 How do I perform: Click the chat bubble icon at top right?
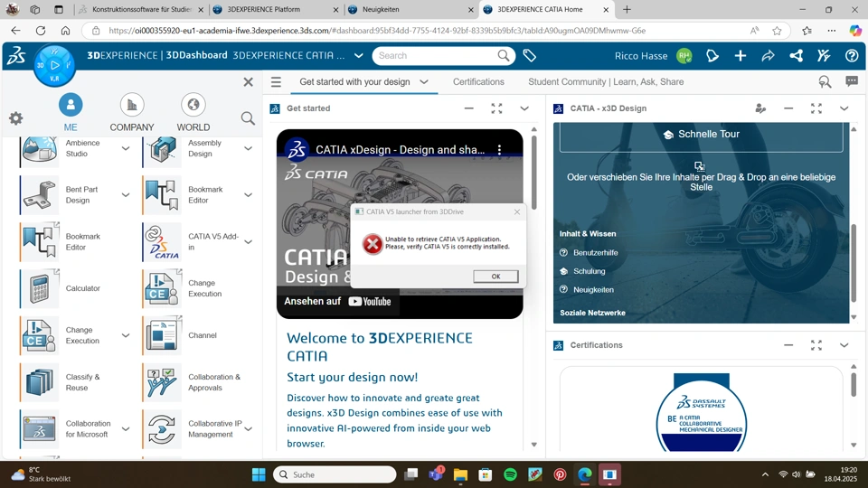852,82
